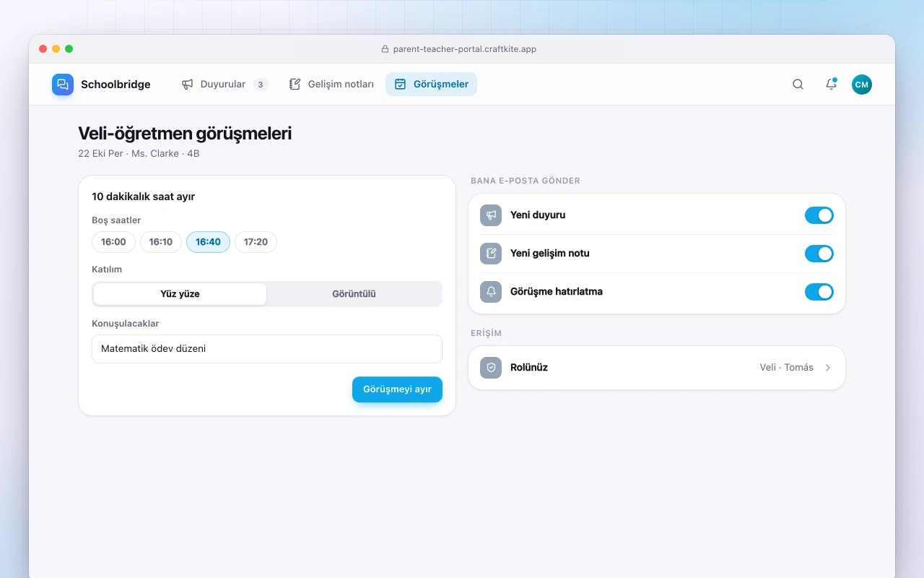
Task: Click the lock icon in the address bar
Action: tap(385, 49)
